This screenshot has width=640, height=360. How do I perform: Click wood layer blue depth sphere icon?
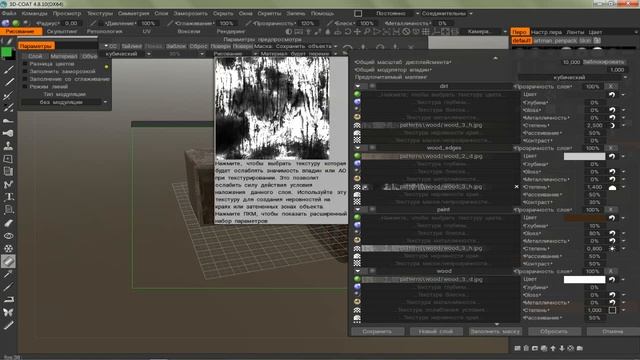point(357,287)
